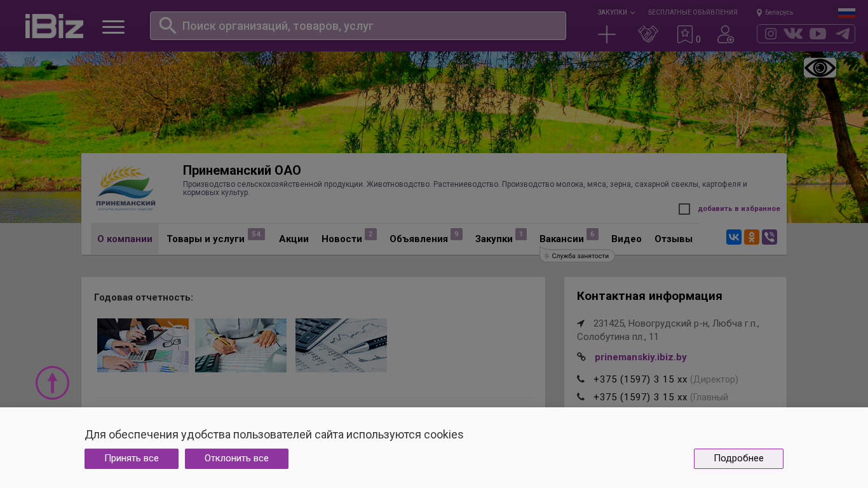This screenshot has width=868, height=488.
Task: Click the chain link icon by website
Action: point(581,357)
